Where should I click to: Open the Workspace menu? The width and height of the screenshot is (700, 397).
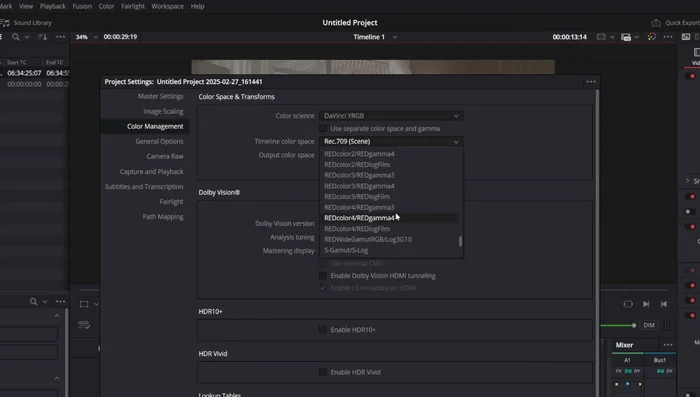tap(167, 6)
